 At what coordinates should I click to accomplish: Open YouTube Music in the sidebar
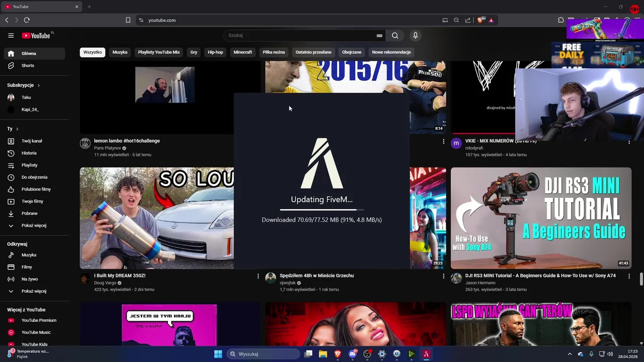pyautogui.click(x=34, y=332)
